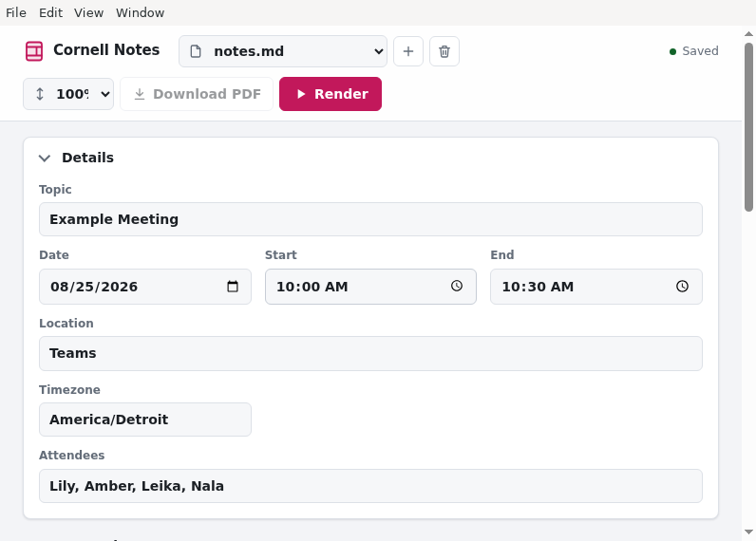Click the scrollbar up arrow
Image resolution: width=756 pixels, height=541 pixels.
tap(748, 34)
